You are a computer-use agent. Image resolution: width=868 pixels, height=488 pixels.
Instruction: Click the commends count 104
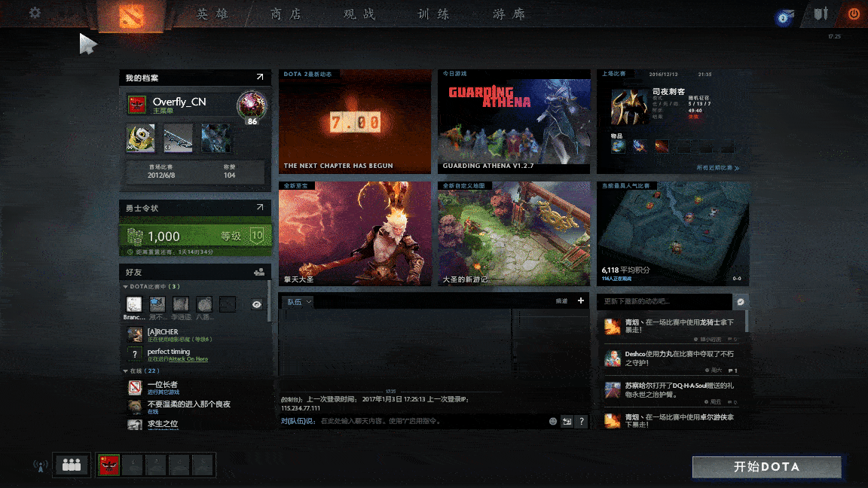pyautogui.click(x=229, y=175)
